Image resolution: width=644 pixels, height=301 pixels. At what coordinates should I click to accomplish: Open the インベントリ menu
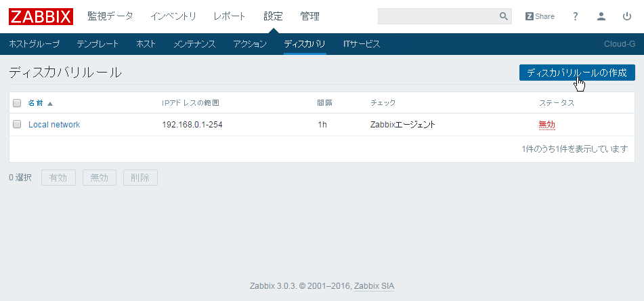[x=173, y=16]
